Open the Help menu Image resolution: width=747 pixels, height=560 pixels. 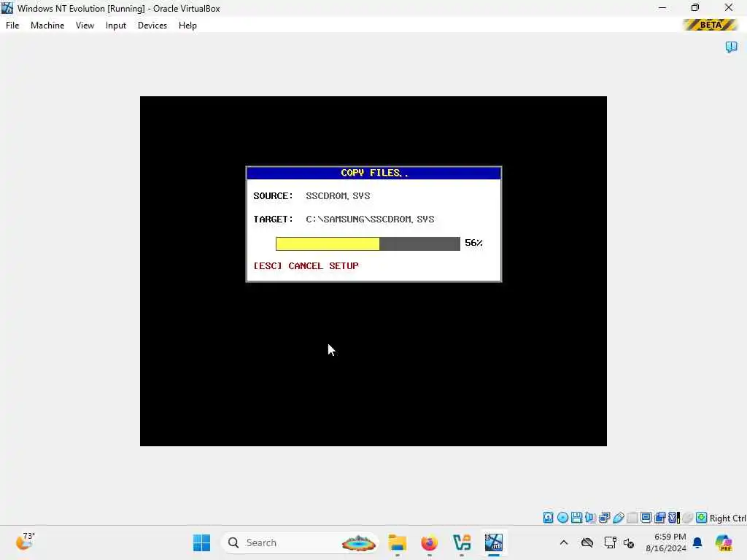187,26
